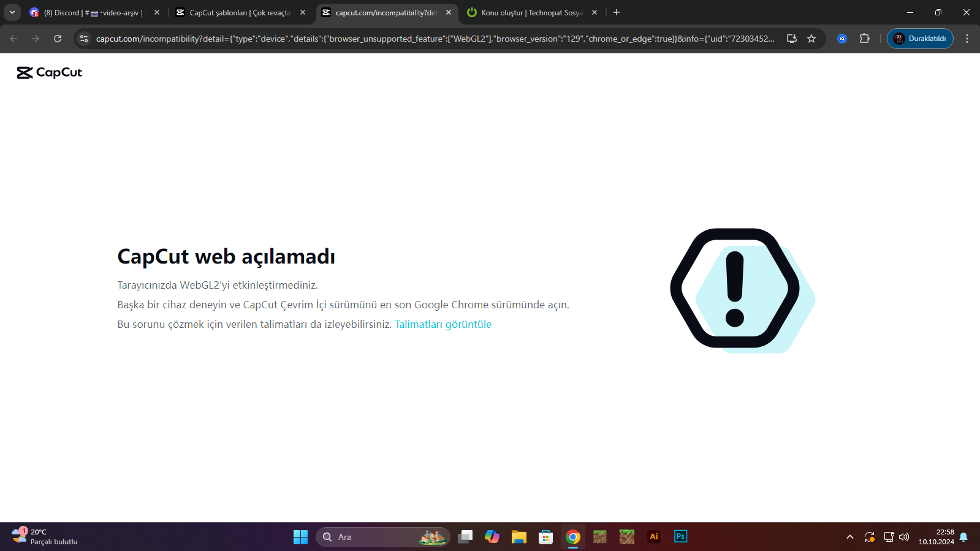Open the sync status tray icon

tap(870, 537)
